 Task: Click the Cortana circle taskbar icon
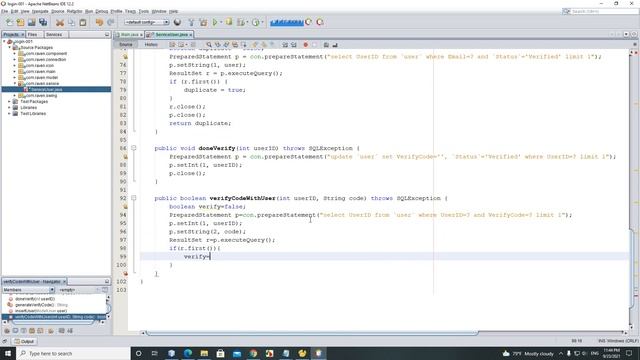click(x=138, y=353)
